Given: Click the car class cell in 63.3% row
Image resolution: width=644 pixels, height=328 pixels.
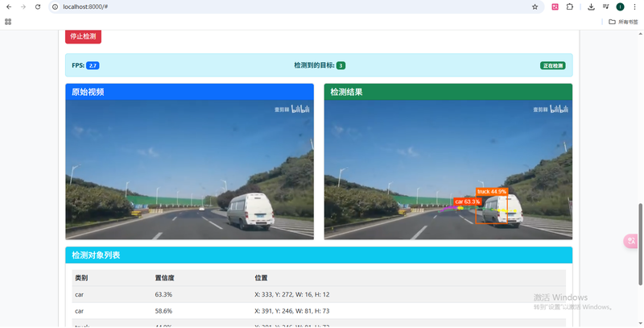Looking at the screenshot, I should click(x=79, y=294).
